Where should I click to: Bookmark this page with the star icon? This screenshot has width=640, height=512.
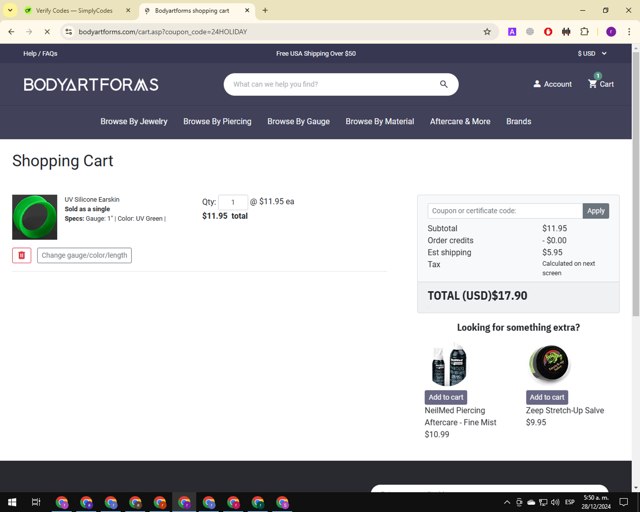click(x=487, y=31)
